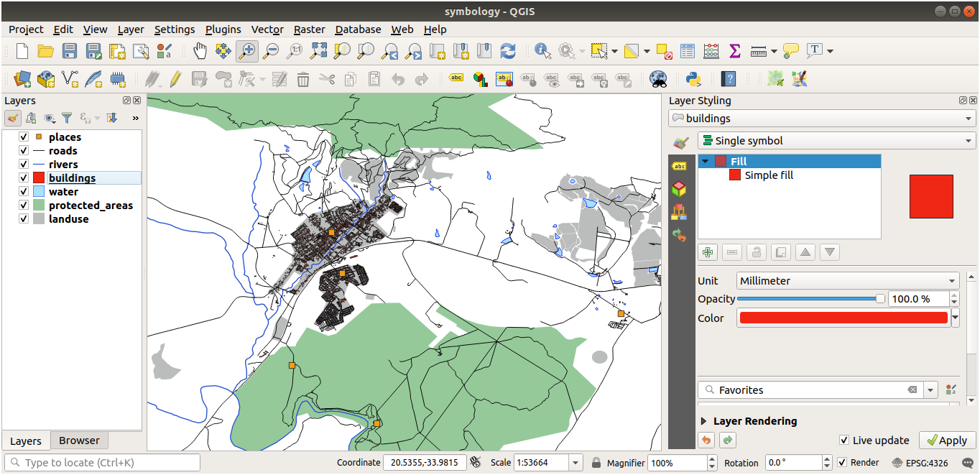Screen dimensions: 980x475
Task: Open the attribute table icon
Action: (688, 51)
